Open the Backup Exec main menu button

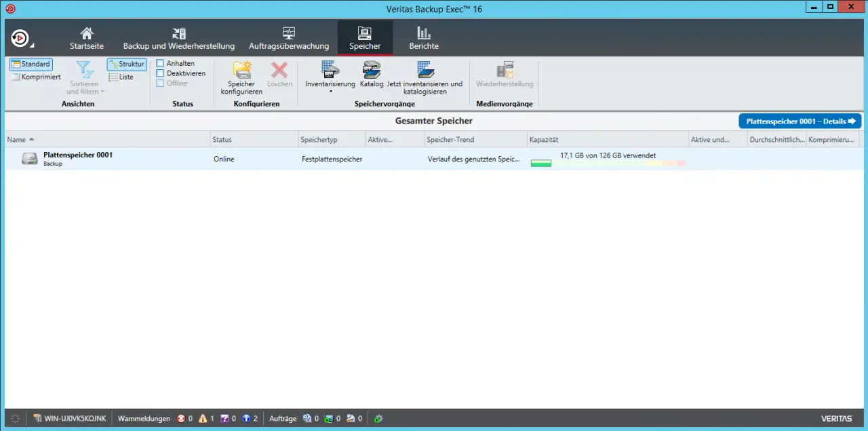22,38
